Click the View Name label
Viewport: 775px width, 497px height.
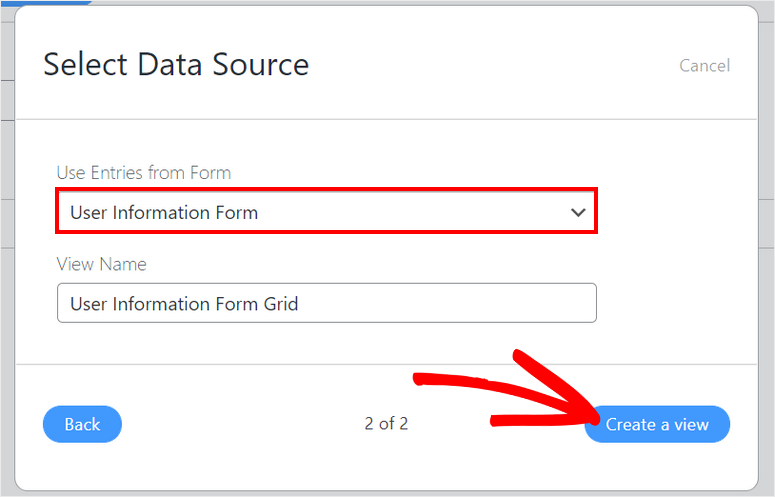coord(101,264)
